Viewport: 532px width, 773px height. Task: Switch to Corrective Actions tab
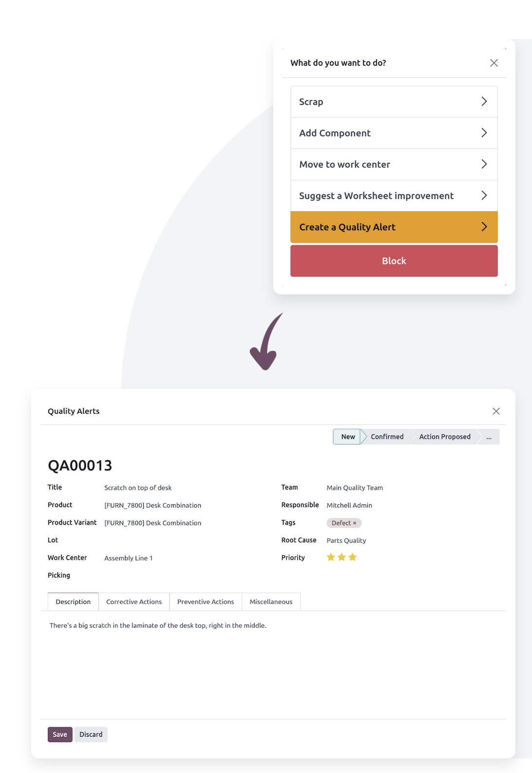134,602
